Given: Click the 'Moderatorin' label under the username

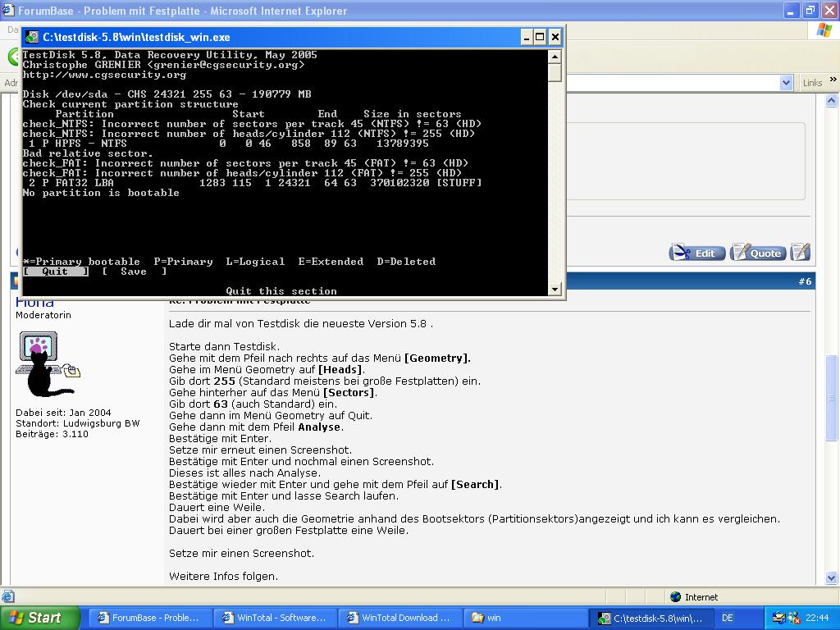Looking at the screenshot, I should [43, 315].
